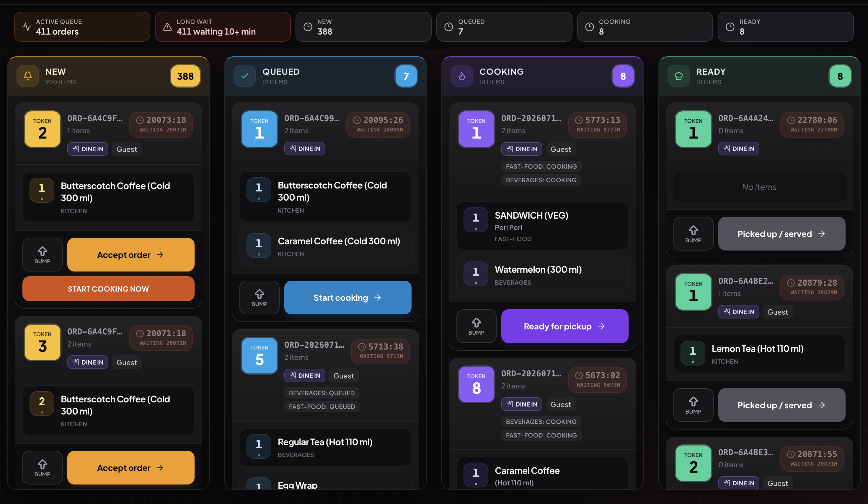
Task: Click the chef hat icon in READY header
Action: (679, 76)
